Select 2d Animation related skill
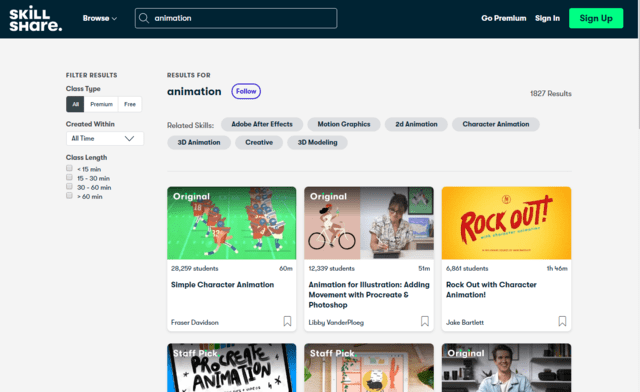Viewport: 640px width, 392px height. [416, 124]
